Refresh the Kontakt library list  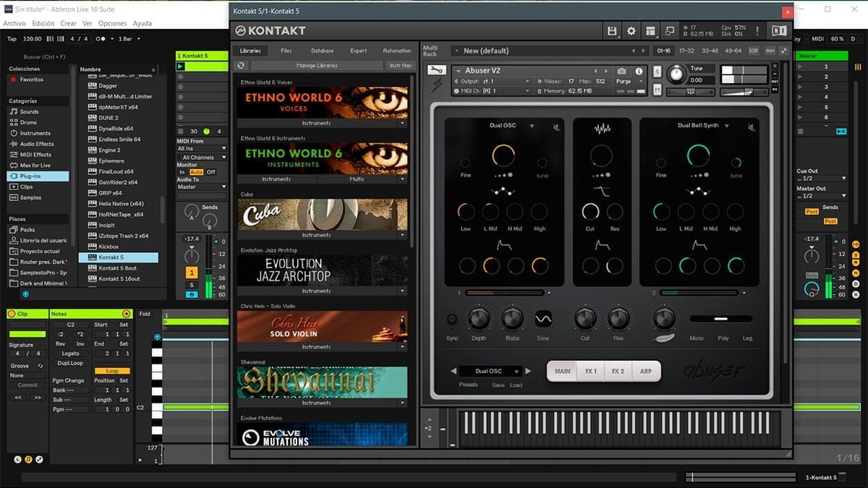tap(242, 66)
